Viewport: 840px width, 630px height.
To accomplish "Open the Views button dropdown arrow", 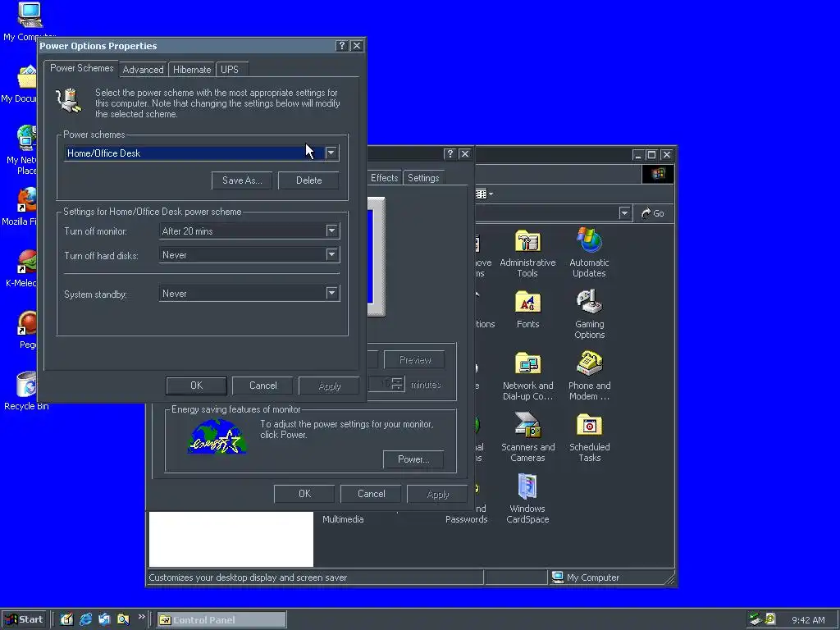I will click(491, 194).
